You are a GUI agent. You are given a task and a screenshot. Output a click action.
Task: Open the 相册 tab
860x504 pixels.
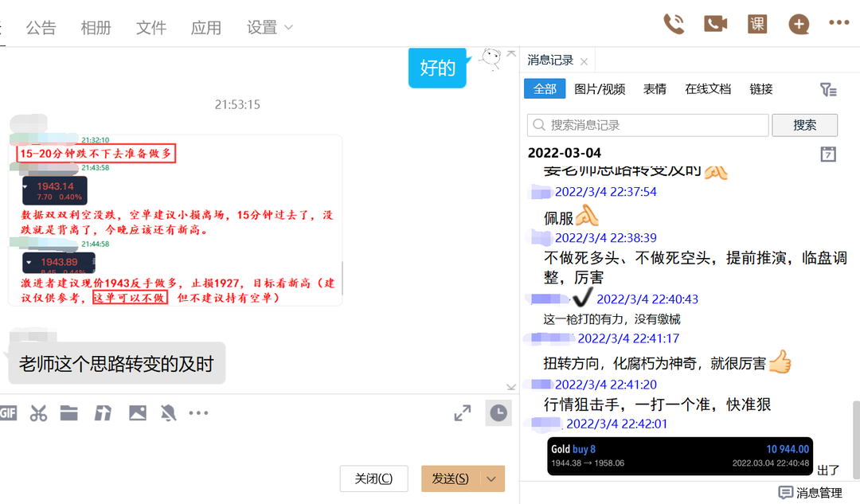tap(96, 27)
